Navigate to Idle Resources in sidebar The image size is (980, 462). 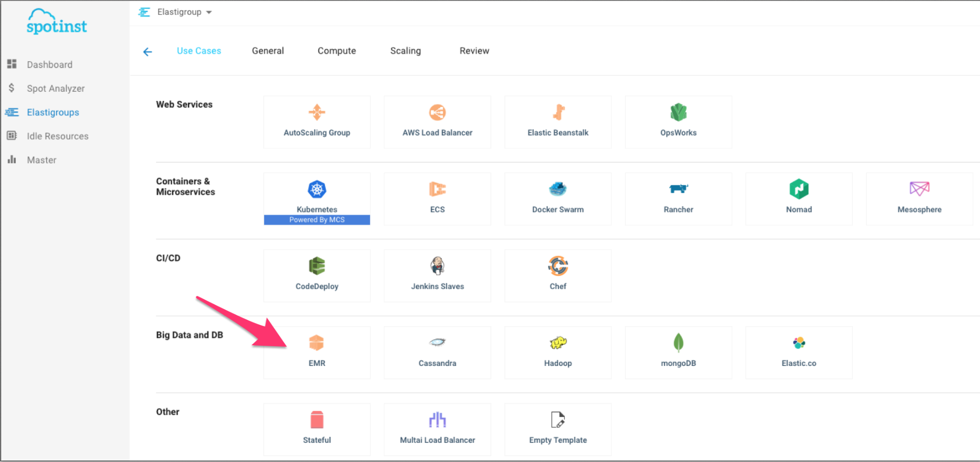click(57, 136)
